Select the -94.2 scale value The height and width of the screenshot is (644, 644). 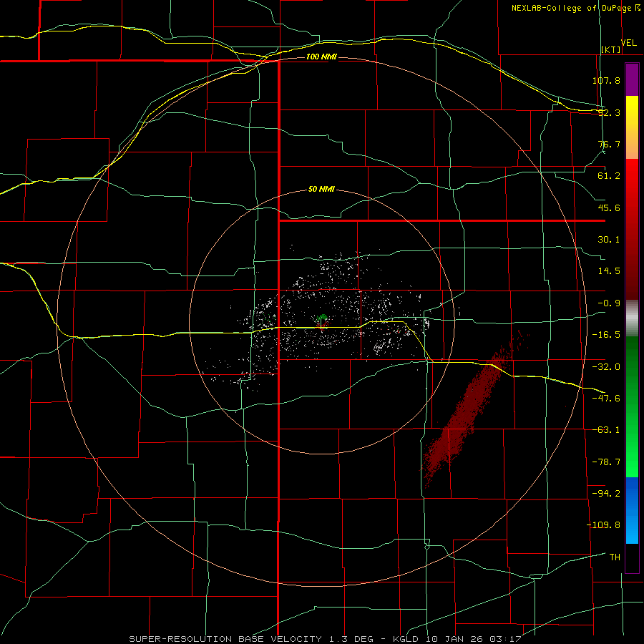(x=606, y=493)
